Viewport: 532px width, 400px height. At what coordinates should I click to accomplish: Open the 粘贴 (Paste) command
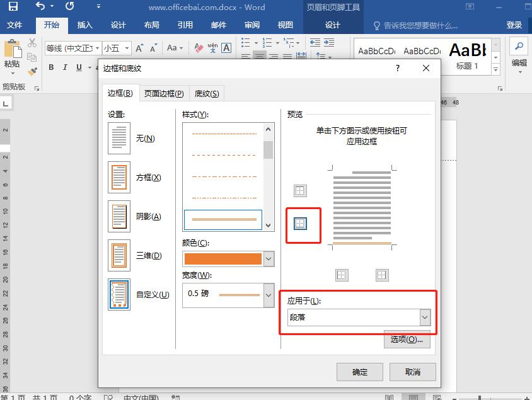[11, 54]
